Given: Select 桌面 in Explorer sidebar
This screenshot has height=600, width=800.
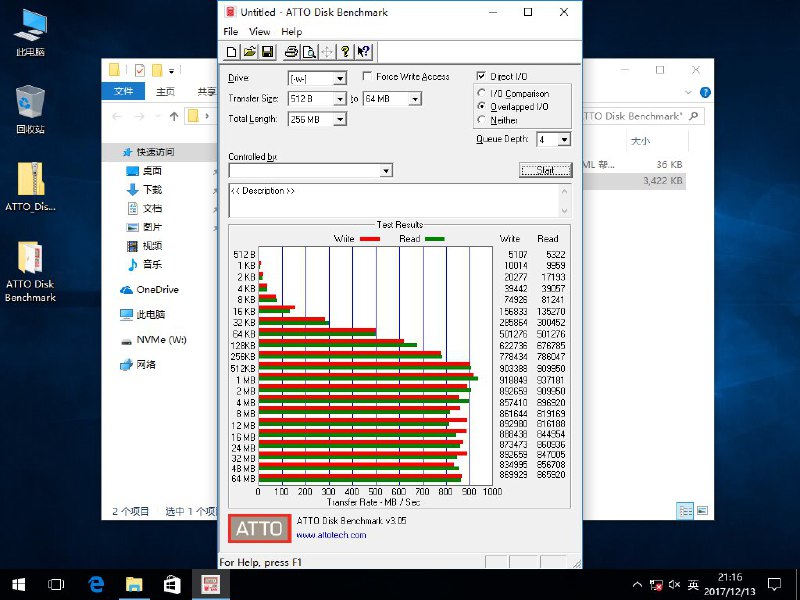Looking at the screenshot, I should [x=144, y=171].
